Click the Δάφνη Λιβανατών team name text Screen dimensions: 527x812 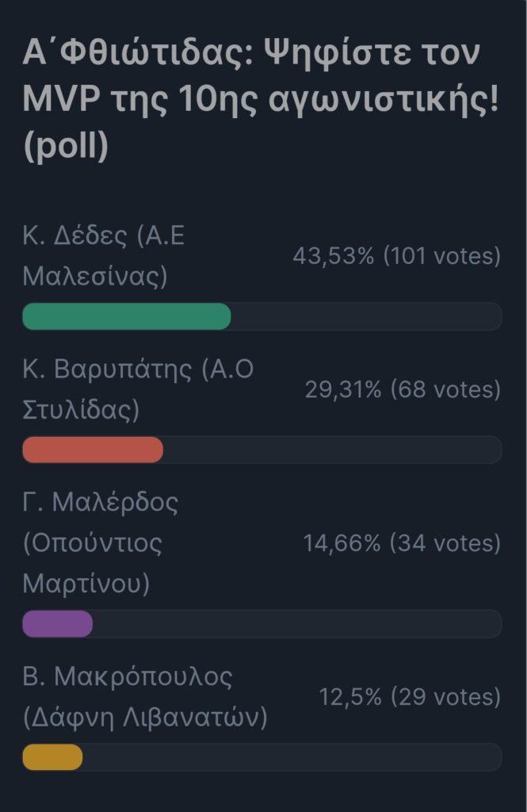point(145,718)
